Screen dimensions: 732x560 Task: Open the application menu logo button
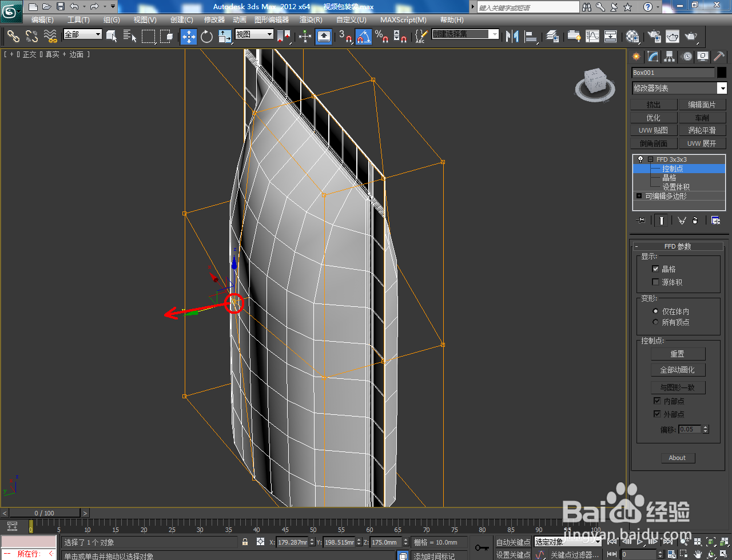(11, 11)
